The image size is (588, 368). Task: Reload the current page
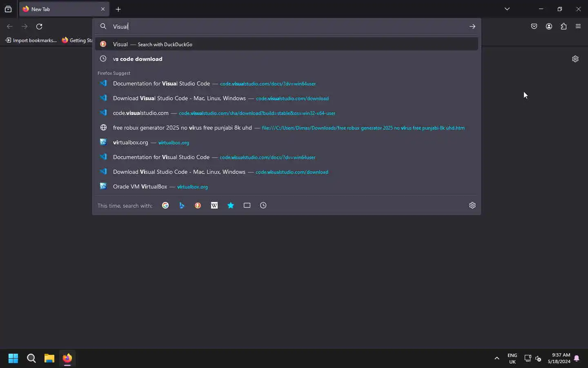pos(39,27)
